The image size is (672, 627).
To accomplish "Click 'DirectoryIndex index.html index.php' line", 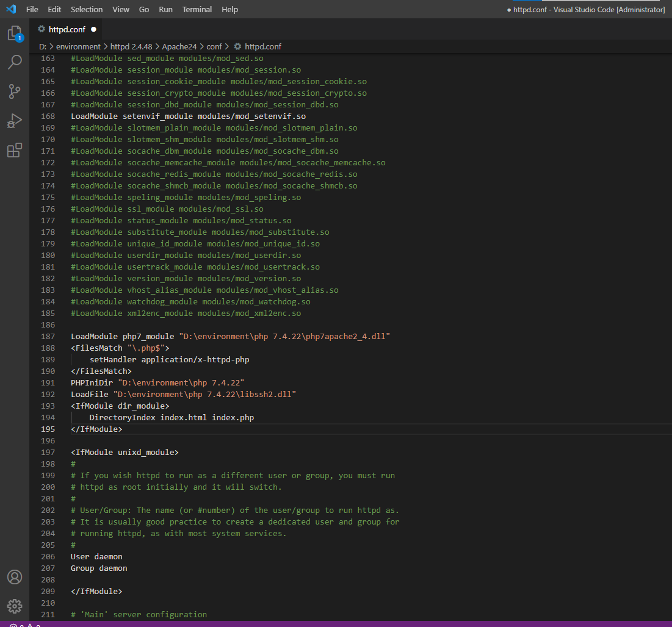I will 172,418.
